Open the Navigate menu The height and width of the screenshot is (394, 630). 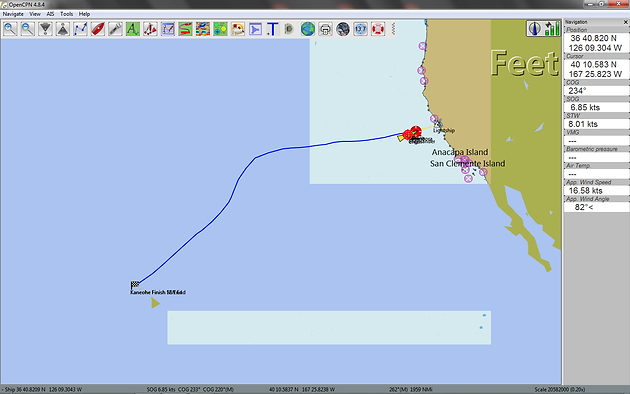pos(13,14)
